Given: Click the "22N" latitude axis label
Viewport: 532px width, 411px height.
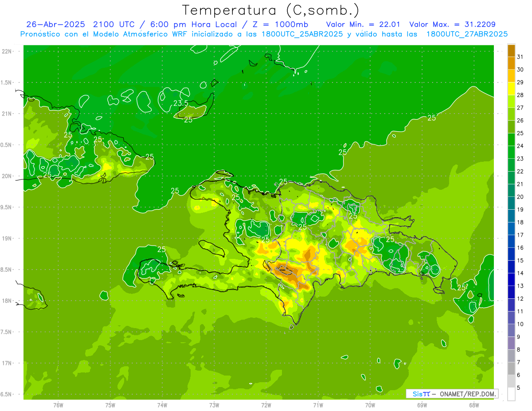Looking at the screenshot, I should (6, 51).
